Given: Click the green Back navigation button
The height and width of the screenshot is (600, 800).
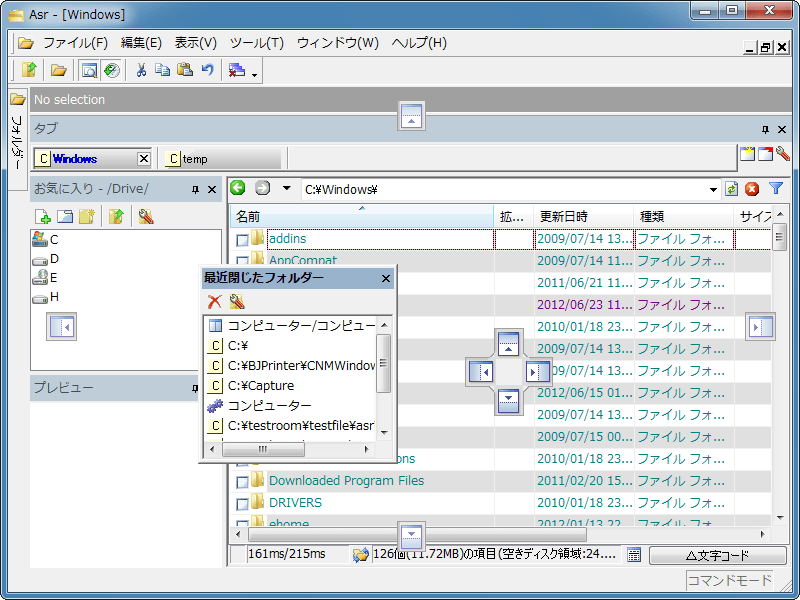Looking at the screenshot, I should point(238,188).
